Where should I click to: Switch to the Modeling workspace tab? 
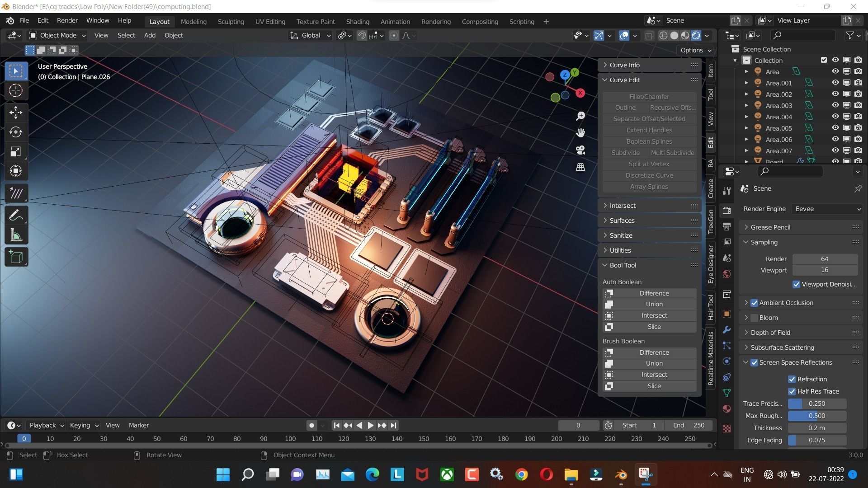tap(193, 21)
